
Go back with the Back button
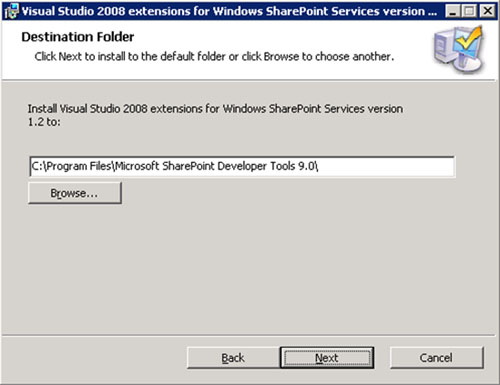coord(233,358)
